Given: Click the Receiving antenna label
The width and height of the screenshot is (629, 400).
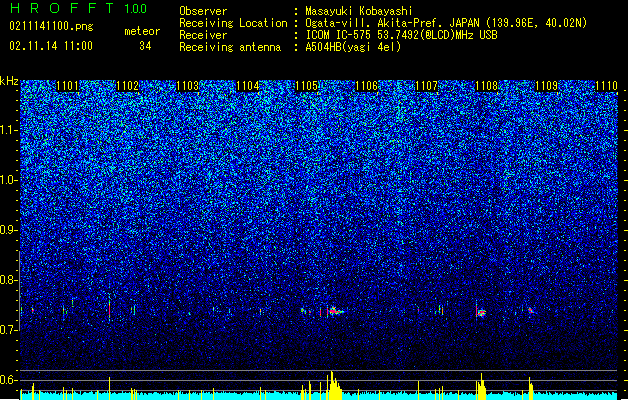Looking at the screenshot, I should coord(230,47).
